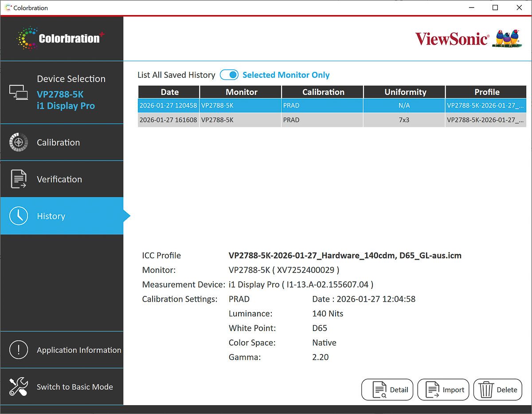The image size is (532, 414).
Task: Click the Calibration target icon in sidebar
Action: [18, 142]
